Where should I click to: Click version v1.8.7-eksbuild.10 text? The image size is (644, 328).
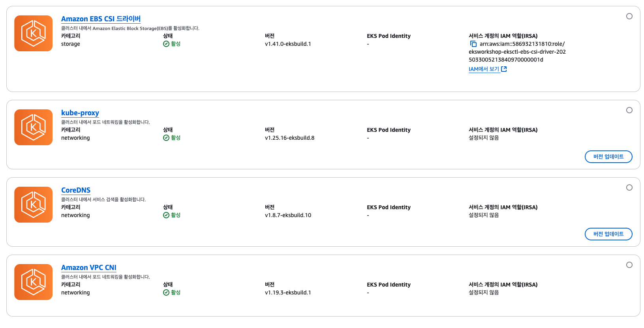[x=288, y=215]
